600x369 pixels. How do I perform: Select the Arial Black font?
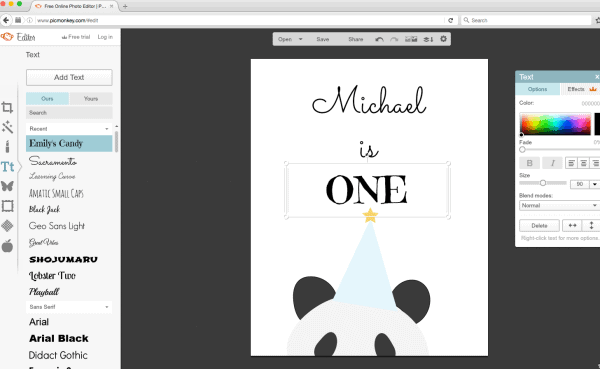pos(59,338)
